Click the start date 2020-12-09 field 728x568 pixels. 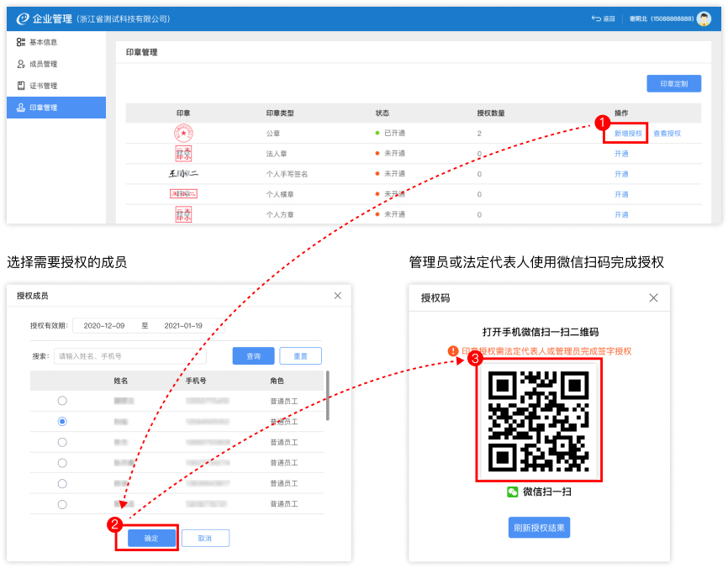tap(104, 325)
